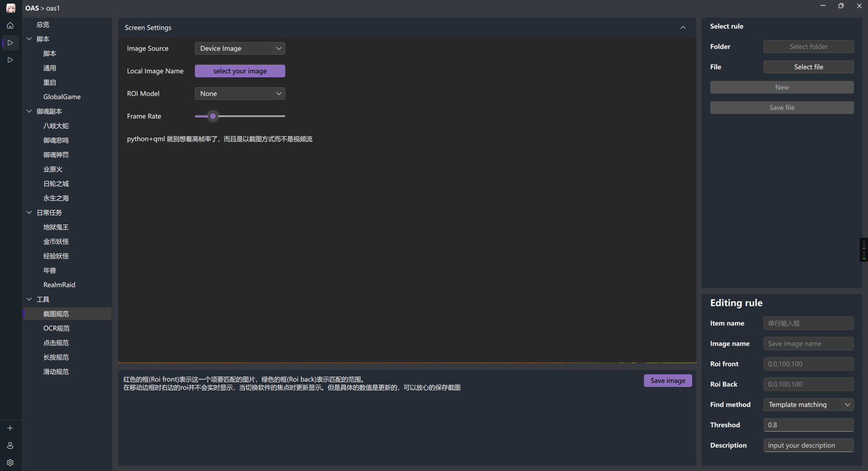This screenshot has height=471, width=868.
Task: Click the plus icon to add config
Action: pyautogui.click(x=10, y=428)
